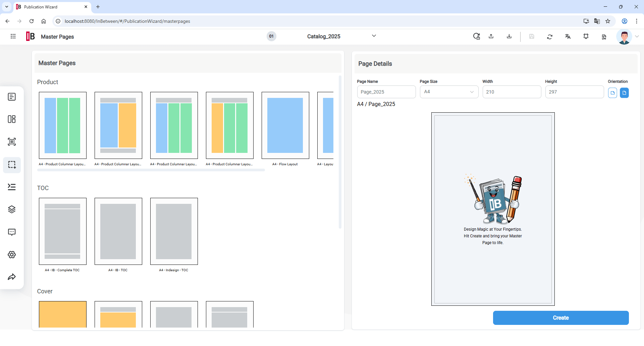644x346 pixels.
Task: Open the share icon in sidebar
Action: tap(12, 277)
